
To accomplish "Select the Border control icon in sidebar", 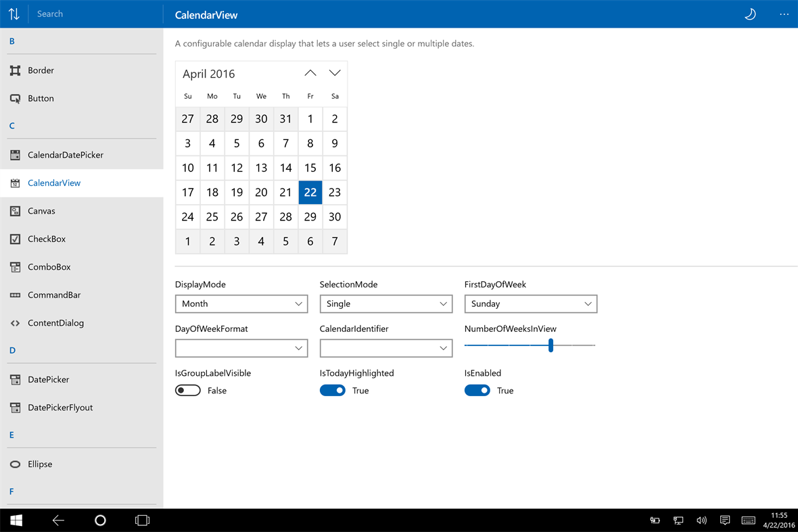I will [x=15, y=70].
